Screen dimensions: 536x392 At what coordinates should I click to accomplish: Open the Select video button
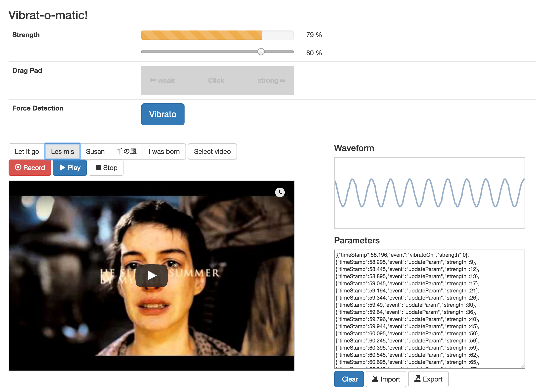[212, 151]
